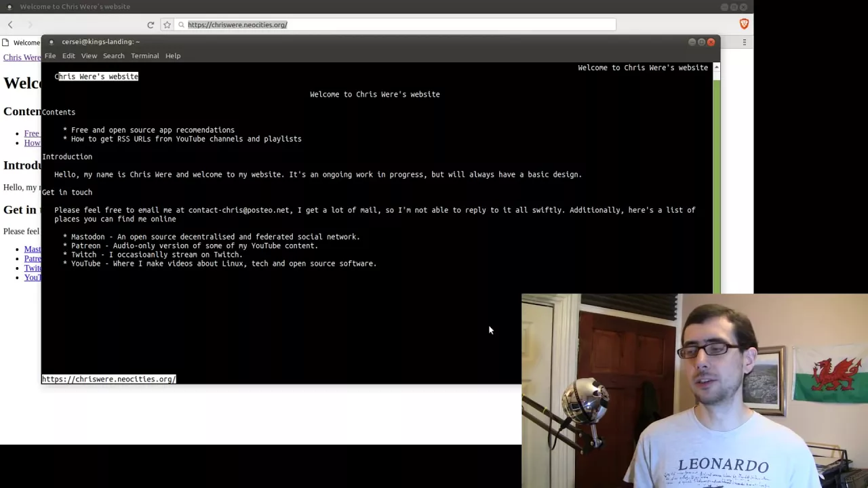The image size is (868, 488).
Task: Click the browser address bar URL
Action: (x=237, y=25)
